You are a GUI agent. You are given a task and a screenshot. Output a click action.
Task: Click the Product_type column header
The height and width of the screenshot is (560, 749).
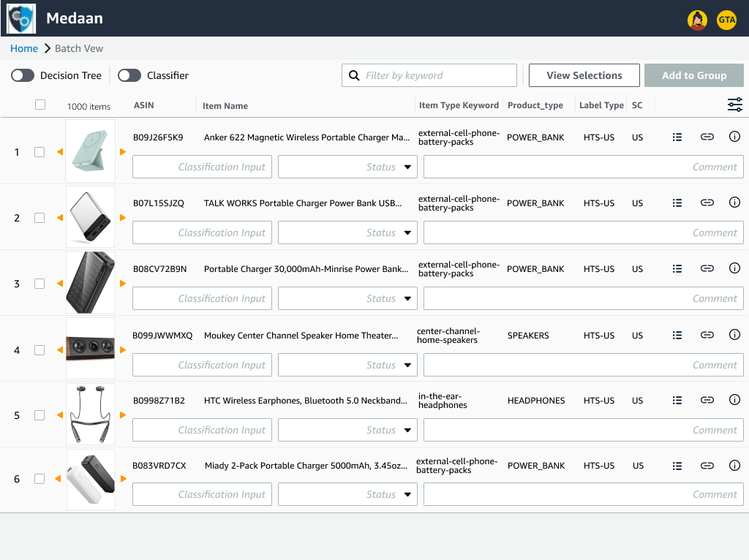click(x=535, y=105)
